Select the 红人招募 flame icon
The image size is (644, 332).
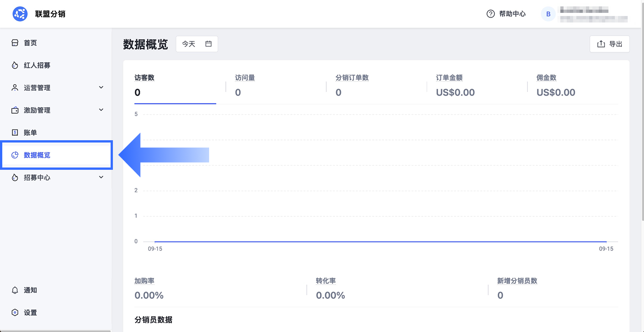coord(15,65)
